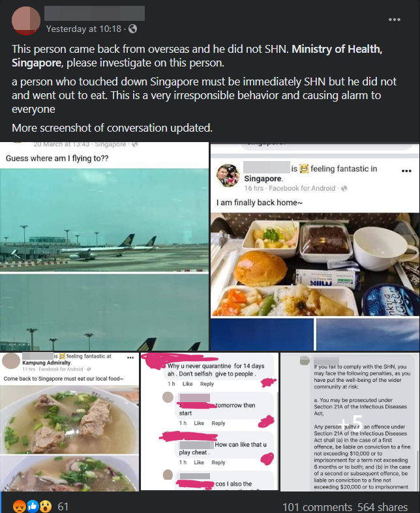
Task: Open the three-dot menu on Kampung Admiralty post
Action: click(130, 358)
